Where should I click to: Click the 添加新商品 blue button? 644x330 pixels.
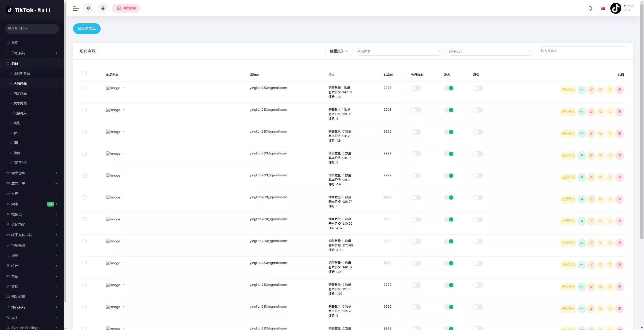pyautogui.click(x=87, y=29)
